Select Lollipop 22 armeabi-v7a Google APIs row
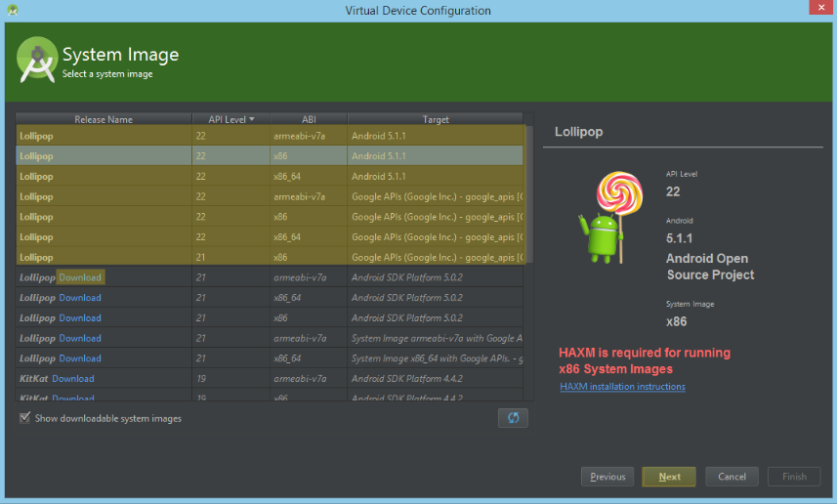 270,196
